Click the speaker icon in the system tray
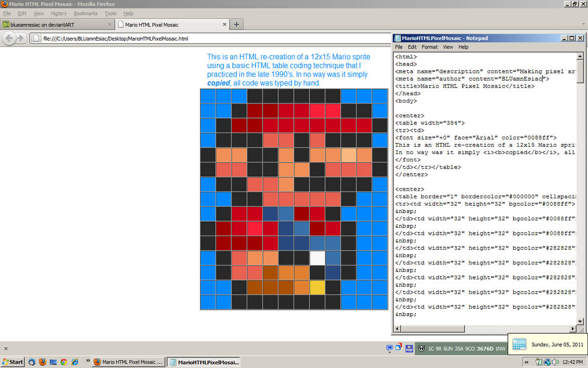 click(x=556, y=362)
